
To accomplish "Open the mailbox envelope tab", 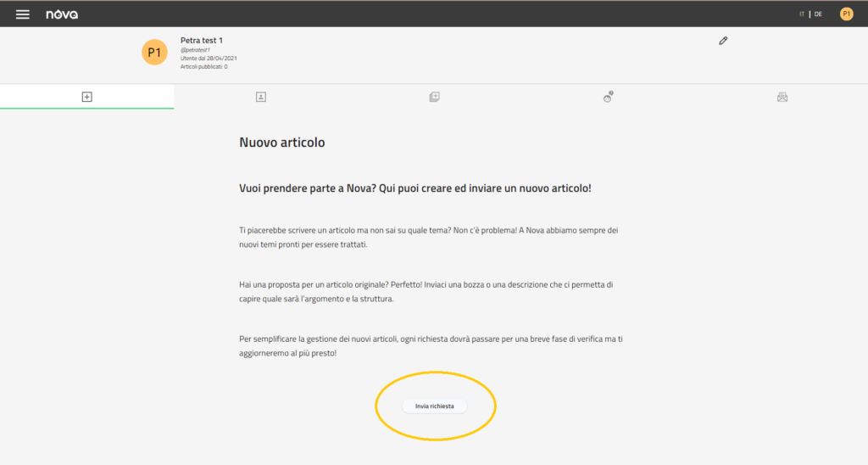I will [782, 97].
